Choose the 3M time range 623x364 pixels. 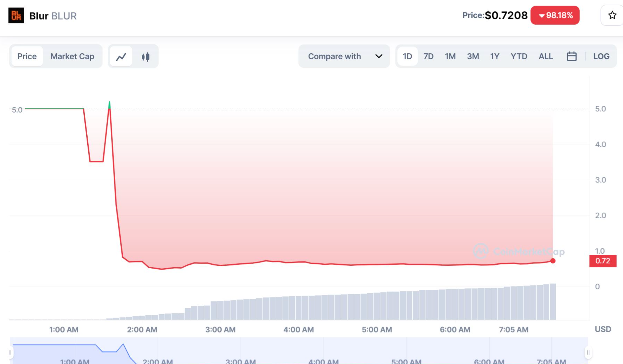pos(473,56)
